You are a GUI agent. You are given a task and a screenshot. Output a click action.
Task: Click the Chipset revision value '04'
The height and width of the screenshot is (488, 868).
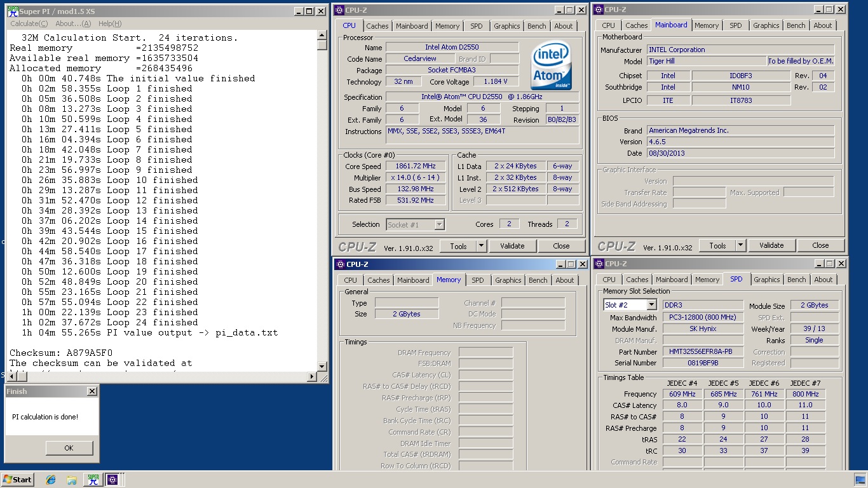[823, 76]
